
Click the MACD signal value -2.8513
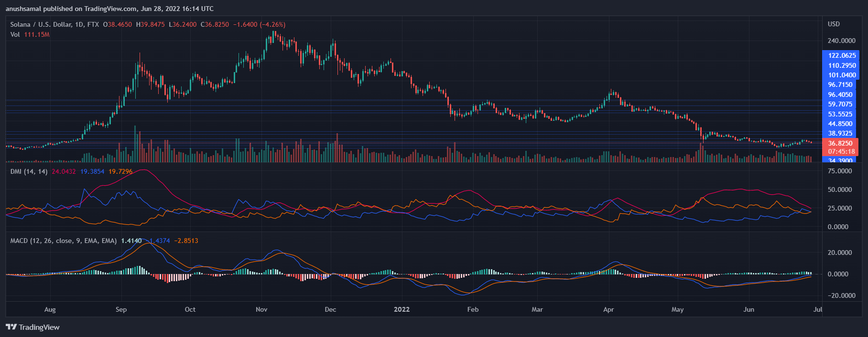[186, 241]
